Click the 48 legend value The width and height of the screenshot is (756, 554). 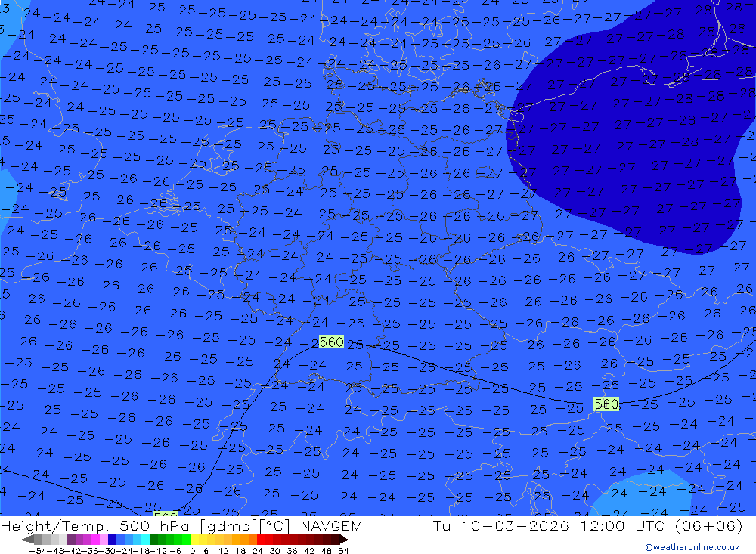[x=327, y=551]
